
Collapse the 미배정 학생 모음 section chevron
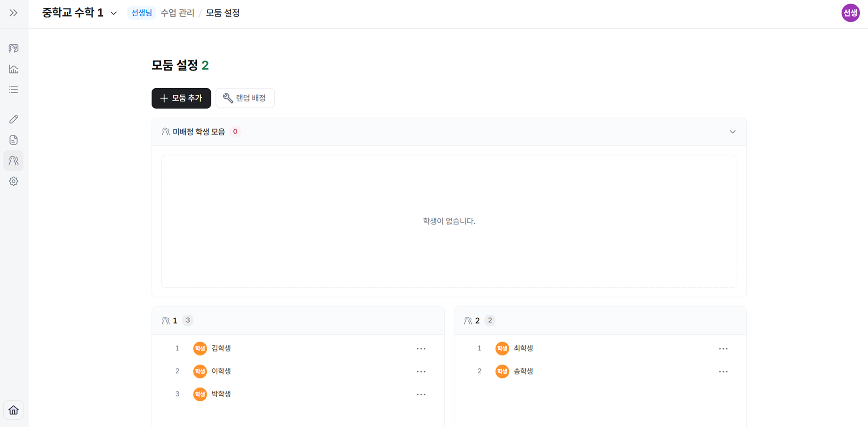[x=732, y=132]
